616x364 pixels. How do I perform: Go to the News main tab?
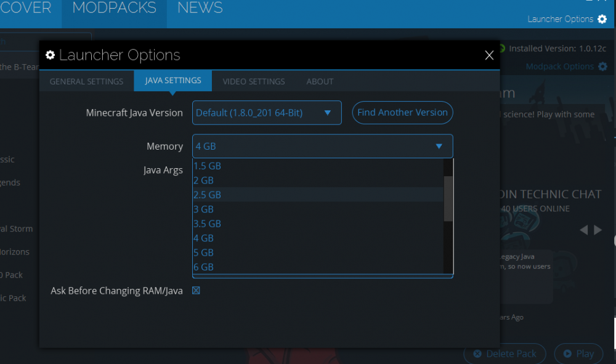click(x=200, y=8)
